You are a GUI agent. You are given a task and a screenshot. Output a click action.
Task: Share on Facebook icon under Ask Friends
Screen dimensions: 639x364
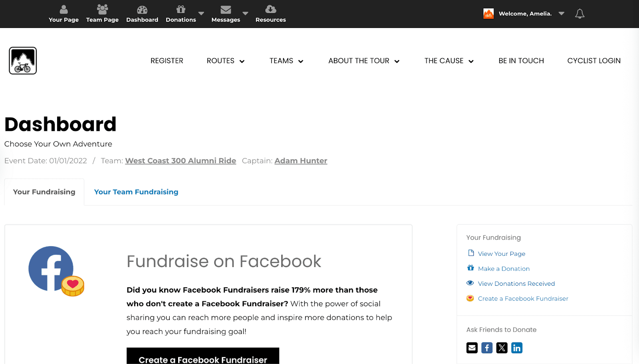[x=487, y=348]
